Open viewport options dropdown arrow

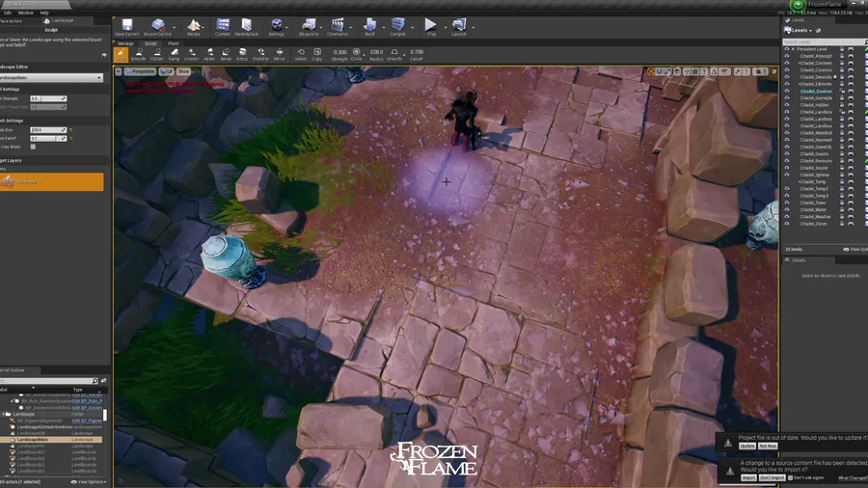[x=119, y=71]
